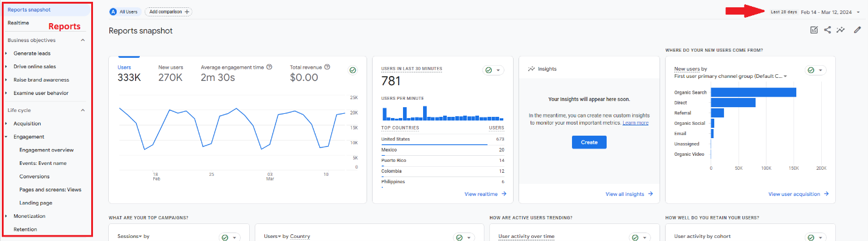Expand Drive online sales group
Image resolution: width=868 pixels, height=241 pixels.
(x=6, y=67)
